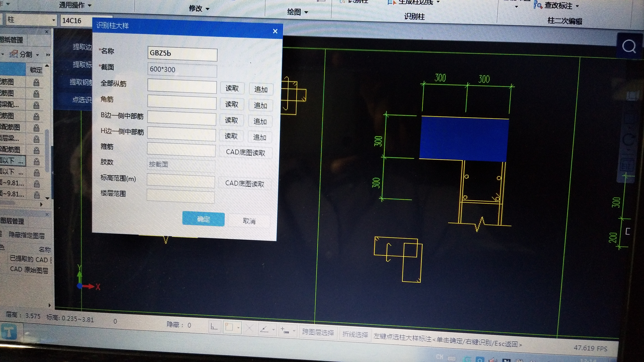Viewport: 644px width, 362px height.
Task: Confirm with the 确定 button
Action: click(203, 219)
